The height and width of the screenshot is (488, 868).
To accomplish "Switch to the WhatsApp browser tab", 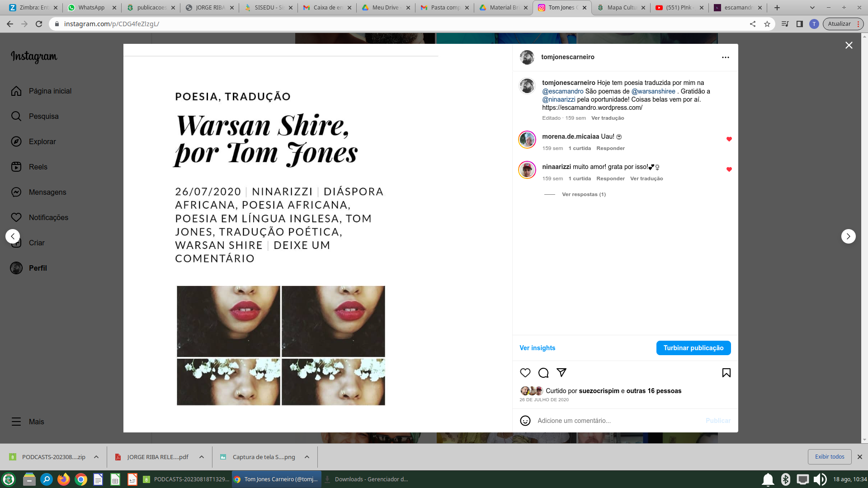I will (91, 8).
